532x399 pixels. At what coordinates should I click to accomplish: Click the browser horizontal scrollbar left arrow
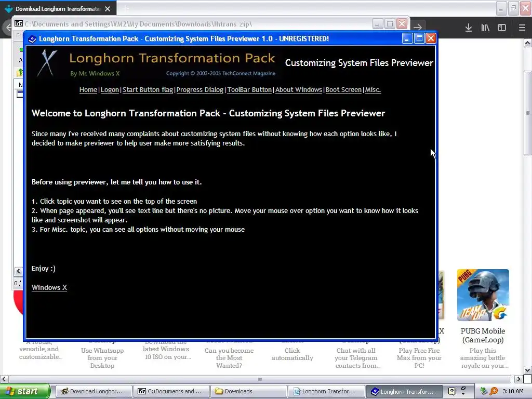4,379
